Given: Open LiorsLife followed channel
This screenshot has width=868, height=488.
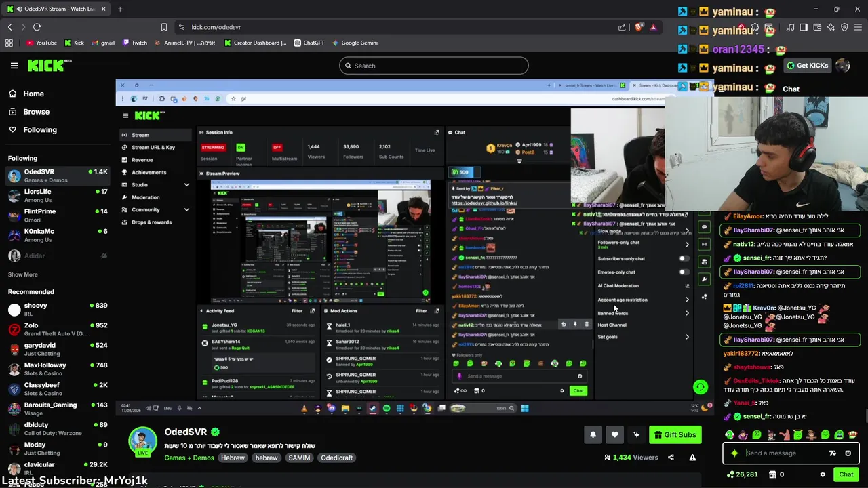Looking at the screenshot, I should click(58, 196).
